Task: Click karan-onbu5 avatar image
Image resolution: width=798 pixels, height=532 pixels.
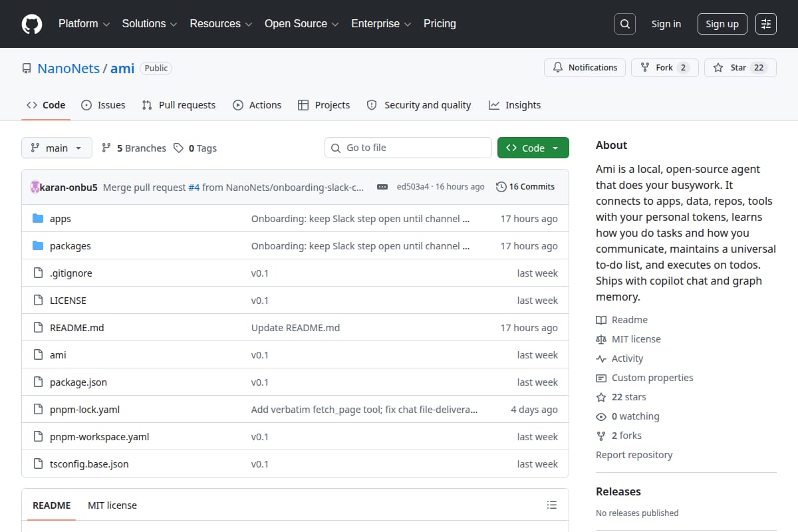Action: [35, 187]
